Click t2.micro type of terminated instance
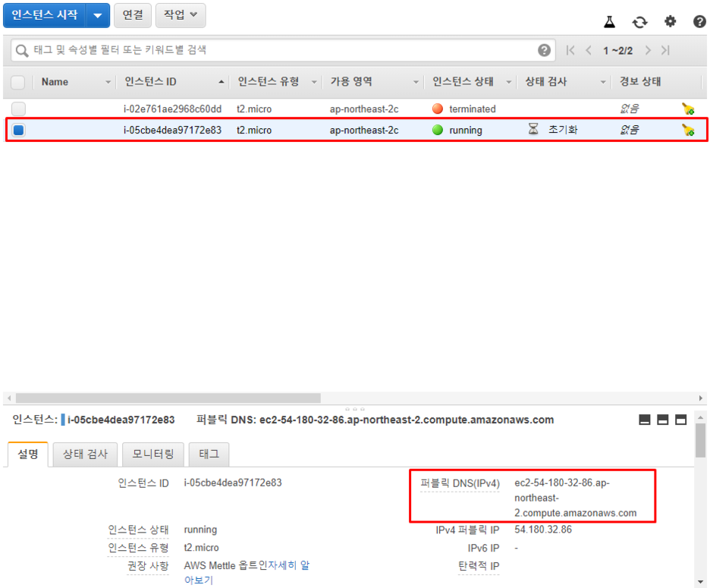 pyautogui.click(x=254, y=108)
